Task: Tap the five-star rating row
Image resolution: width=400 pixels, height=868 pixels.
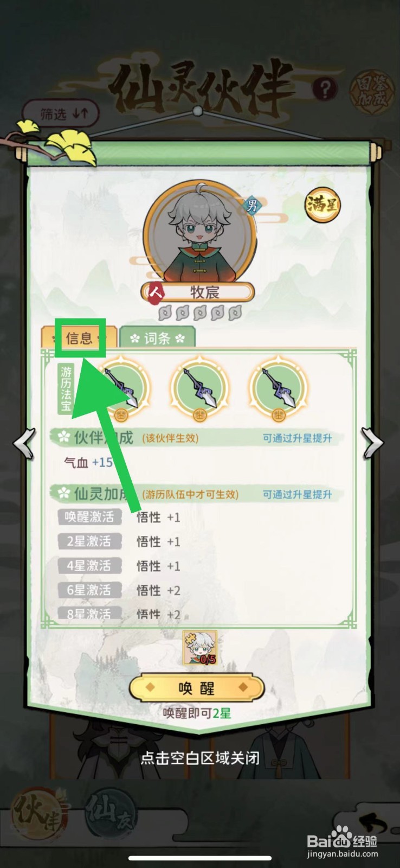Action: 200,313
